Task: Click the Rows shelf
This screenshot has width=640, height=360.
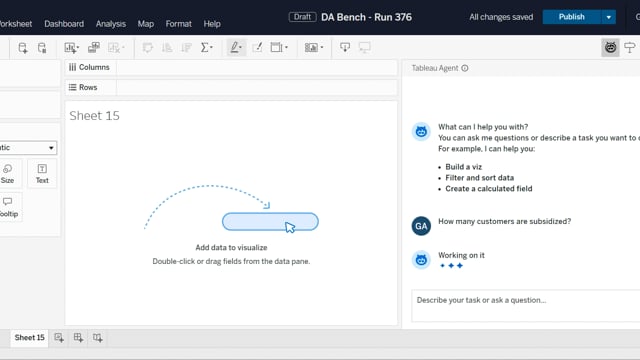Action: coord(231,87)
